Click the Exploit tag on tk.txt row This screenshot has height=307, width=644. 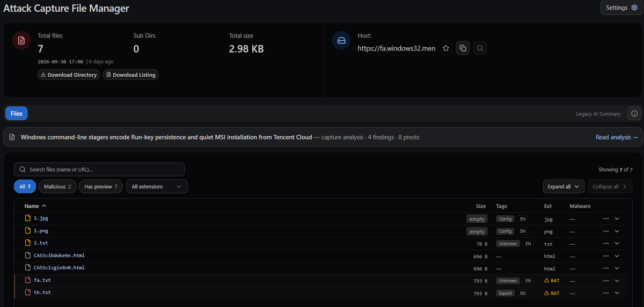(x=505, y=293)
